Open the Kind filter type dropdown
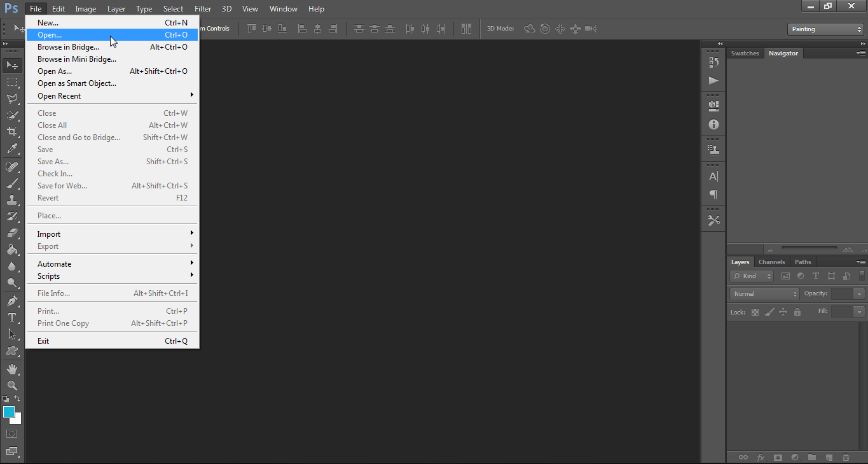Viewport: 868px width, 464px height. (x=752, y=276)
